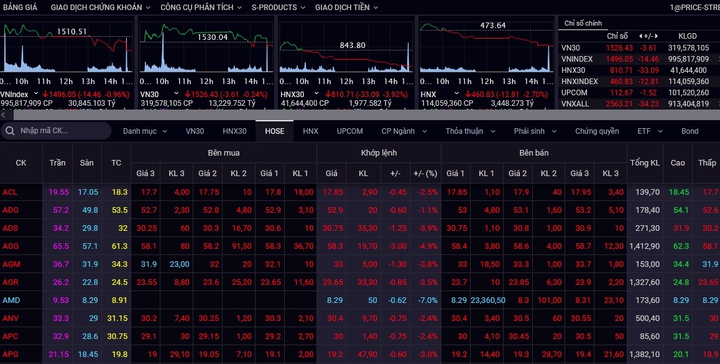720x364 pixels.
Task: Open stock APG
Action: [11, 354]
